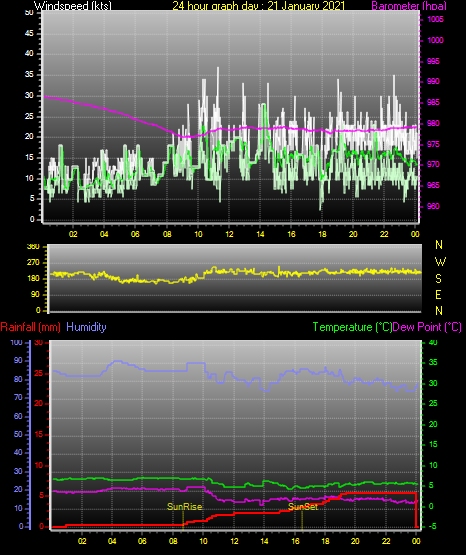The height and width of the screenshot is (555, 466).
Task: Select the Rainfall (mm) legend label
Action: (30, 327)
